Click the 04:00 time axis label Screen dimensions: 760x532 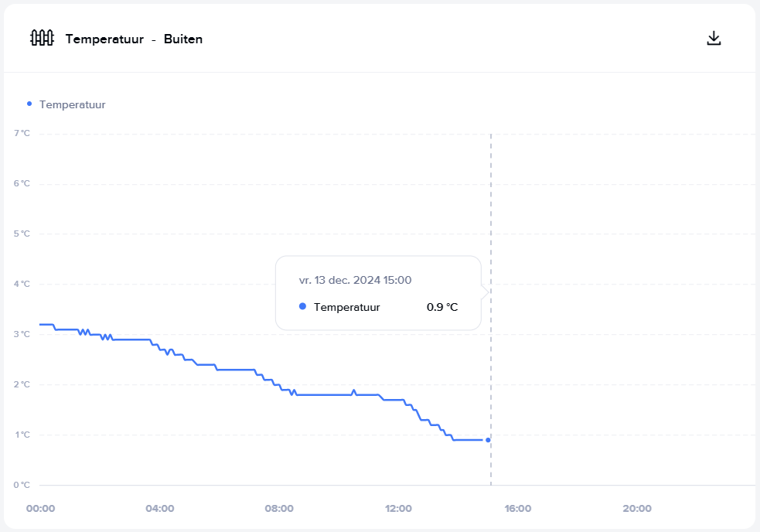[x=160, y=508]
